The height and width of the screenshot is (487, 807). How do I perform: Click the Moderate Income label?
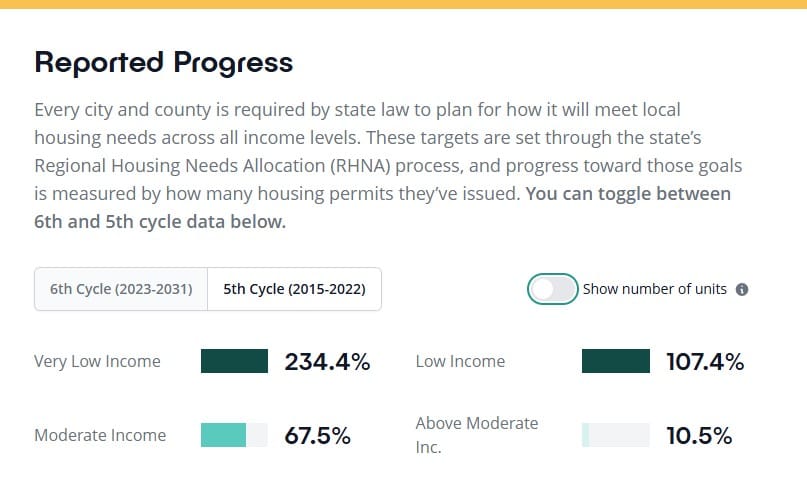(x=100, y=435)
